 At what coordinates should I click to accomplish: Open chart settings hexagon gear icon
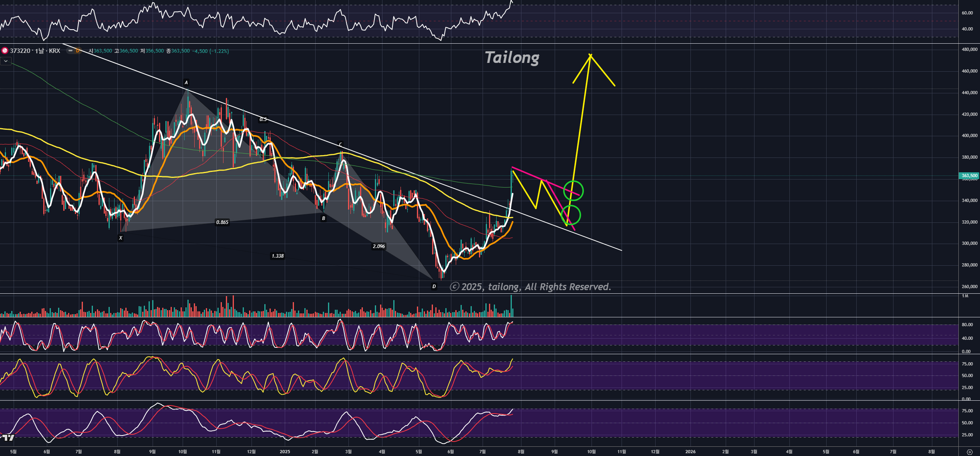coord(970,452)
